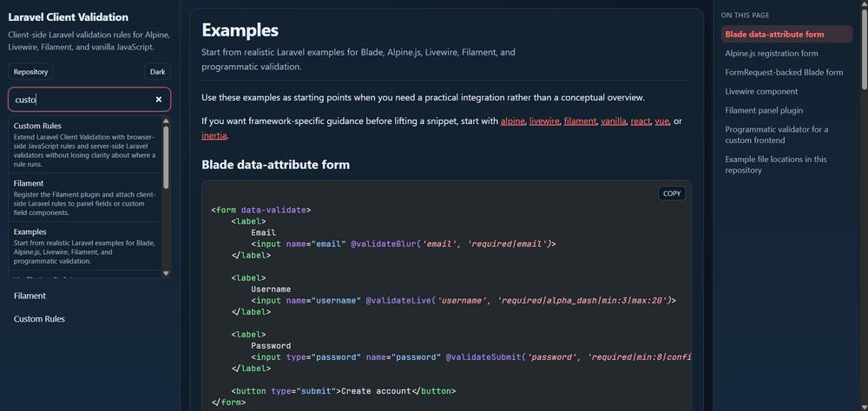Jump to FormRequest-backed Blade form section
This screenshot has height=411, width=868.
pyautogui.click(x=786, y=73)
